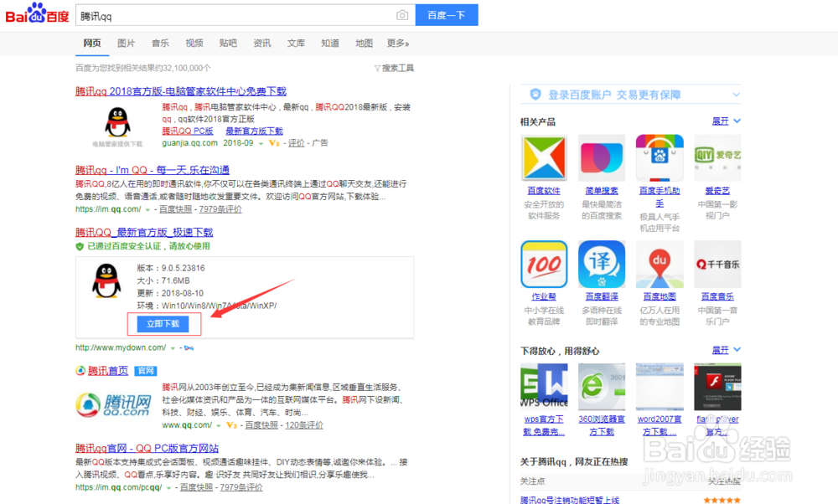838x504 pixels.
Task: Open the dropdown arrow next to https://im.qq.com/
Action: [147, 210]
